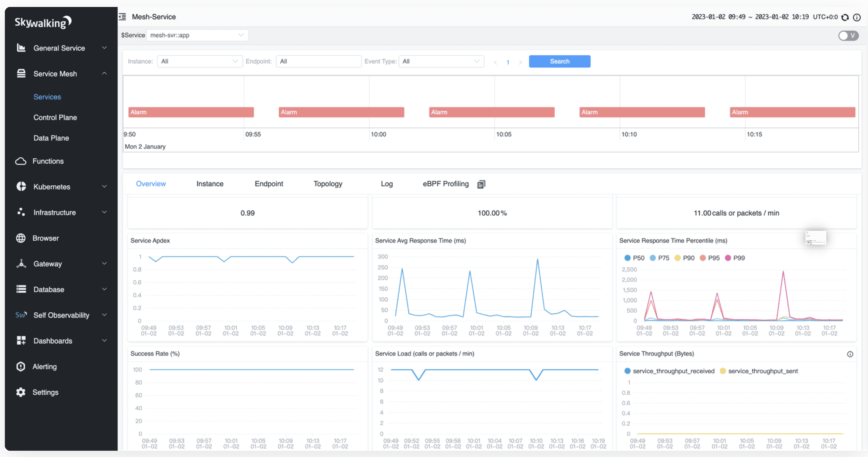Click the first Alarm bar on the timeline

point(191,112)
